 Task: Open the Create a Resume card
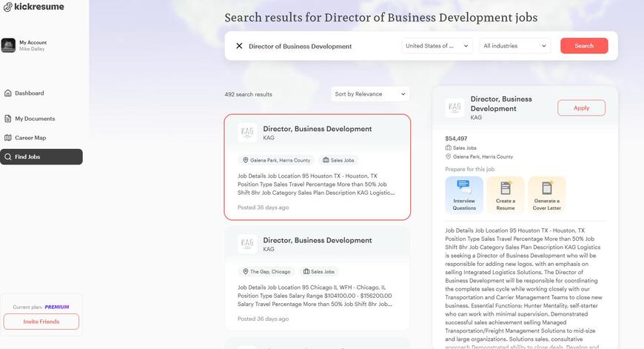[506, 195]
